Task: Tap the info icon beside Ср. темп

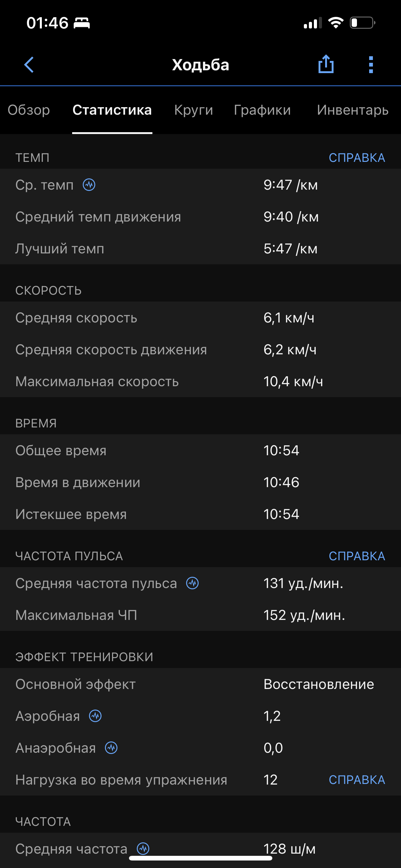Action: tap(89, 185)
